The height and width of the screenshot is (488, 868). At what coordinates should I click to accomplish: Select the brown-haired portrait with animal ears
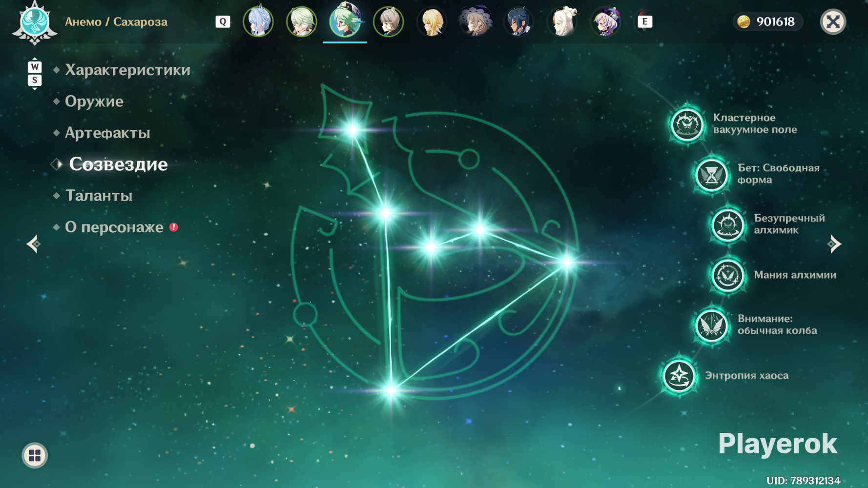388,21
